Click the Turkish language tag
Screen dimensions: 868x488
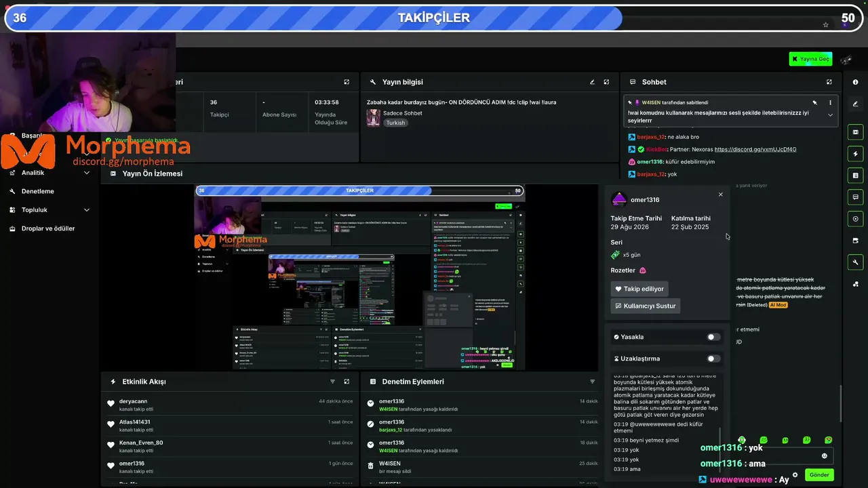(x=395, y=123)
